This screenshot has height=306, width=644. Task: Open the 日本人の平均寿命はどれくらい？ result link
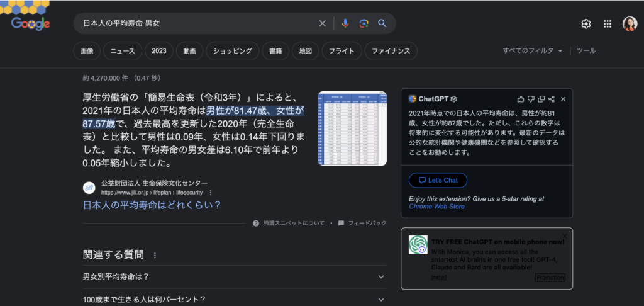click(x=152, y=205)
